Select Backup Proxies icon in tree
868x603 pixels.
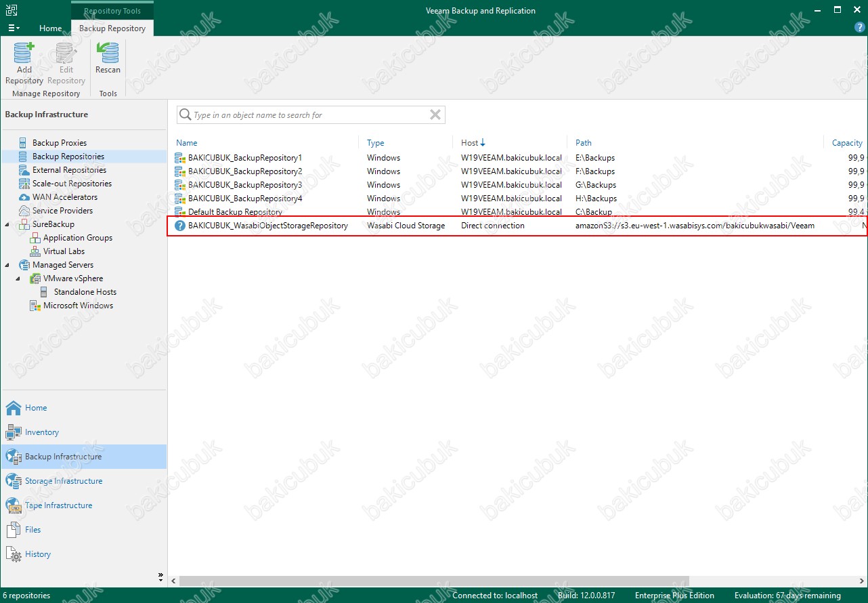tap(24, 143)
